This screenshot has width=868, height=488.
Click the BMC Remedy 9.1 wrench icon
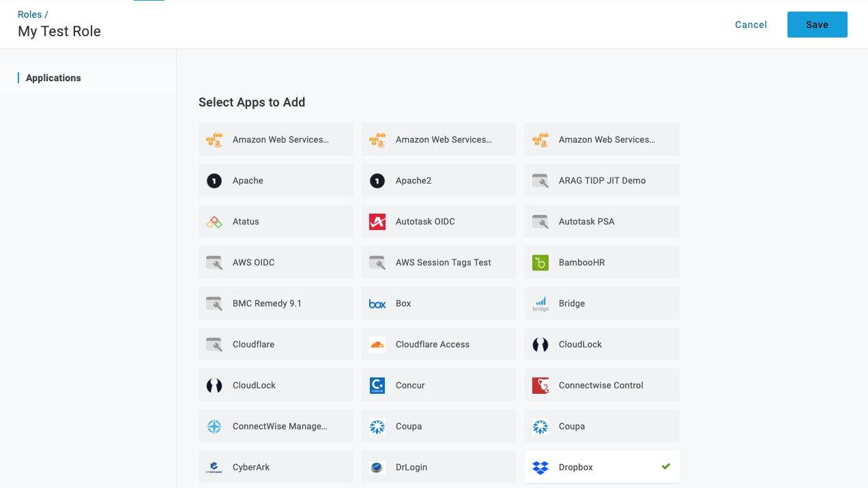click(x=214, y=304)
